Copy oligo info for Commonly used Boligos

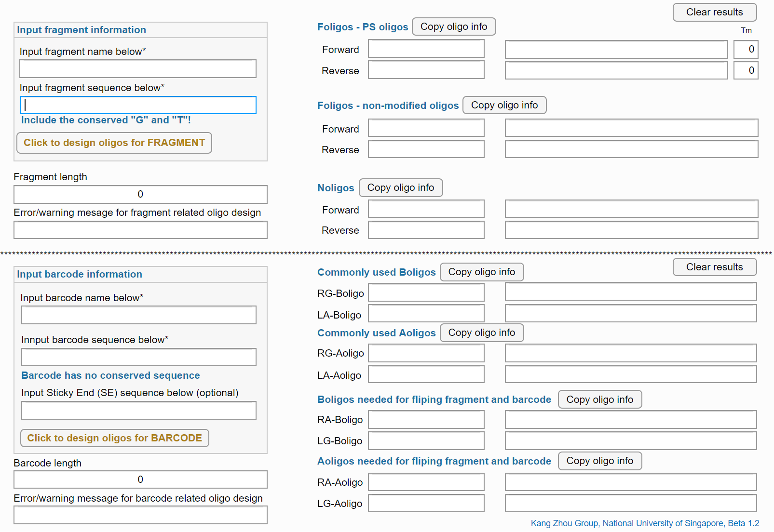[482, 272]
